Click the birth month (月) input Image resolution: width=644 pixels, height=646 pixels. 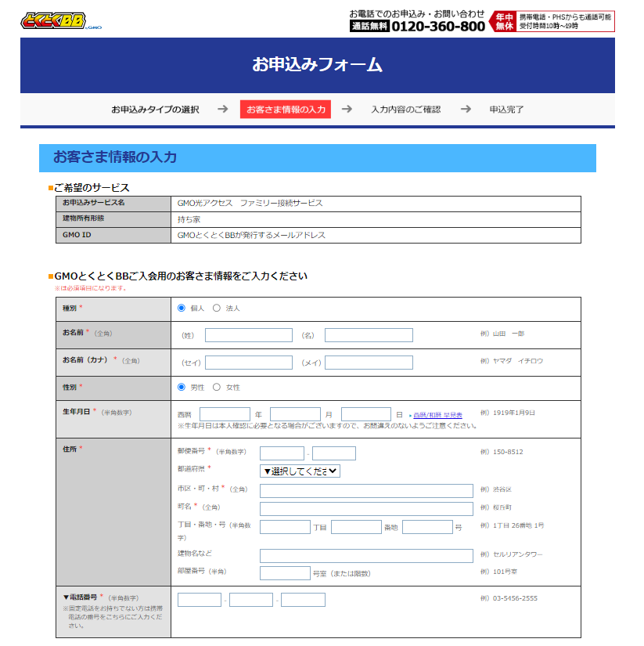295,414
